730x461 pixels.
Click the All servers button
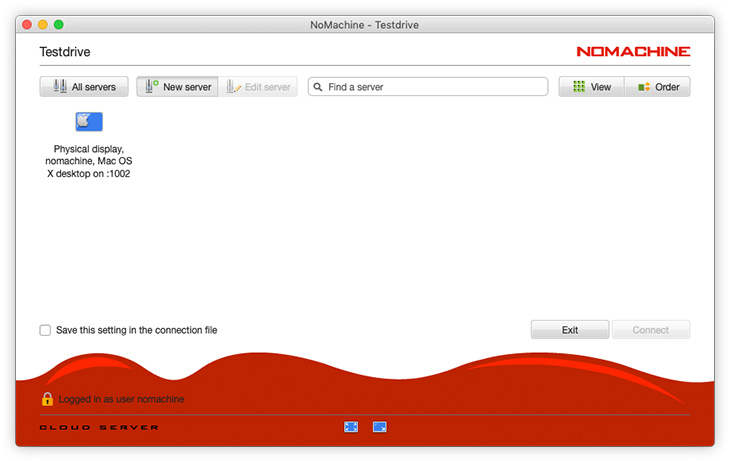coord(84,87)
